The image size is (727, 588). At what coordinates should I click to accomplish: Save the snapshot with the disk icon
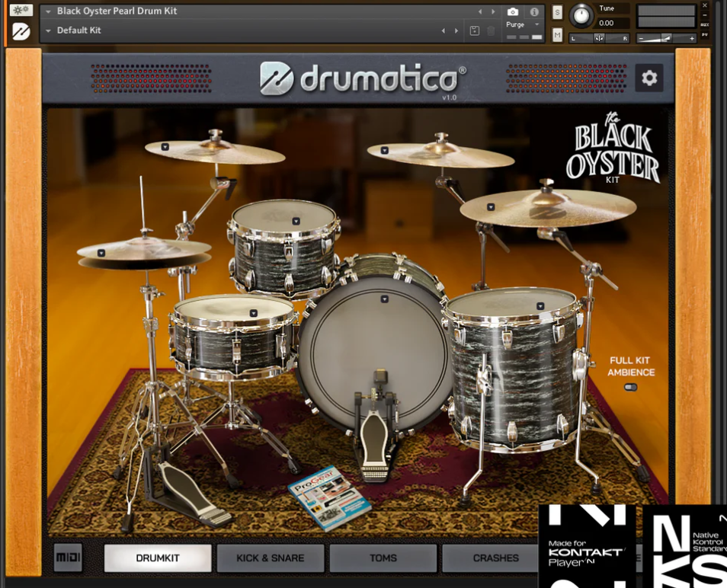click(x=474, y=30)
